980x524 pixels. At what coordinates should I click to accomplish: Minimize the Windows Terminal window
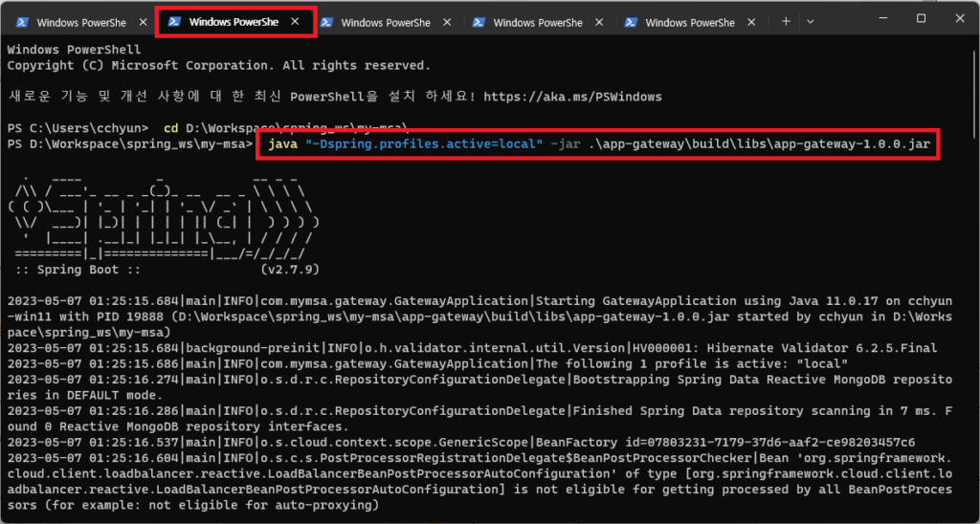(x=881, y=19)
